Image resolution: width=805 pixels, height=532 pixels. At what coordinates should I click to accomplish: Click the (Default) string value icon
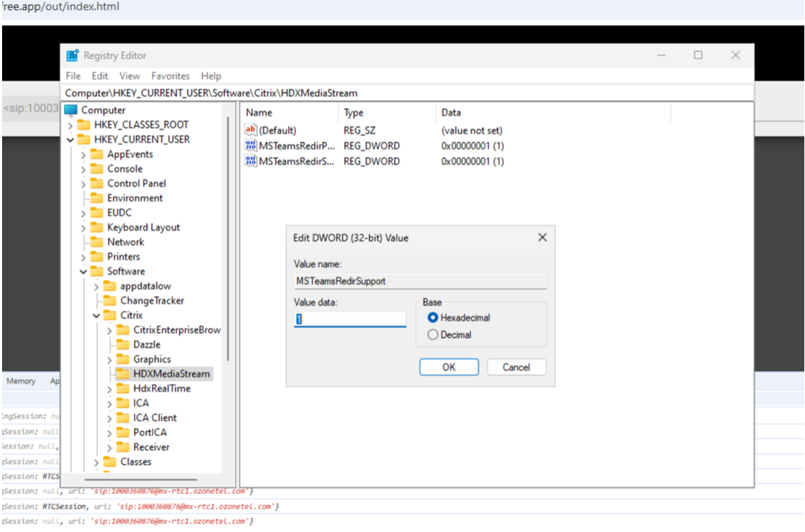251,130
